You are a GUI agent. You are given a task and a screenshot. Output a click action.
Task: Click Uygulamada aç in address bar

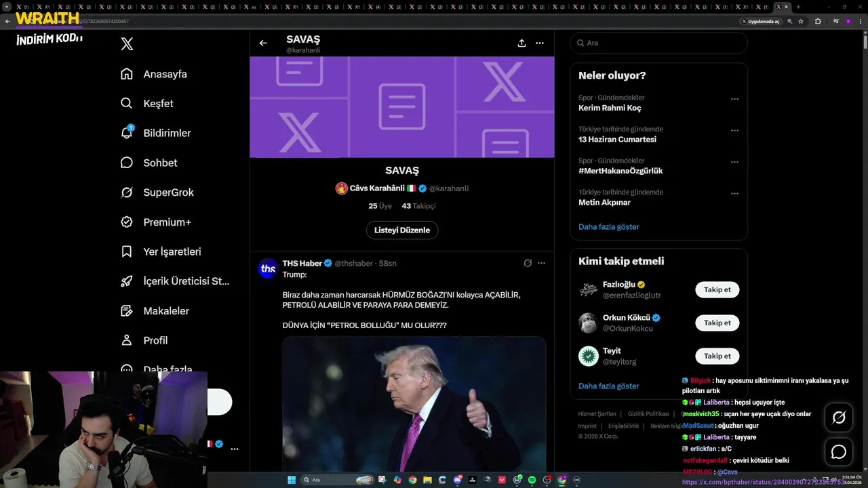tap(761, 22)
